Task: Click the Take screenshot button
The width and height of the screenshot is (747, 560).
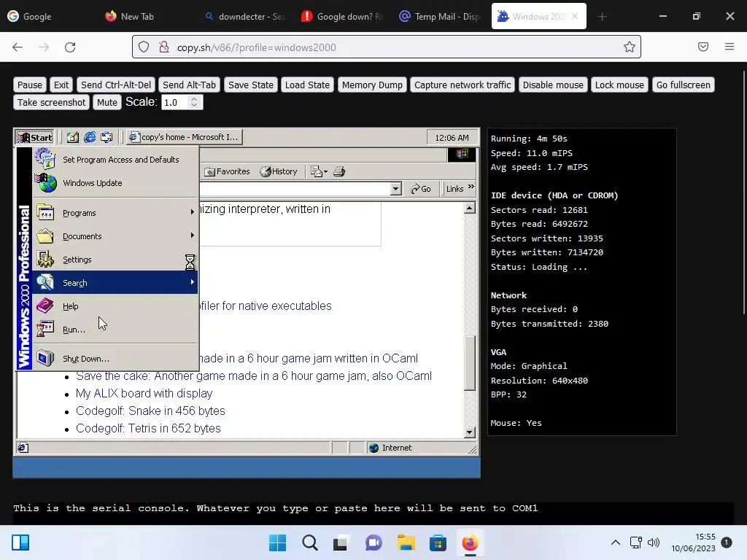Action: [x=52, y=102]
